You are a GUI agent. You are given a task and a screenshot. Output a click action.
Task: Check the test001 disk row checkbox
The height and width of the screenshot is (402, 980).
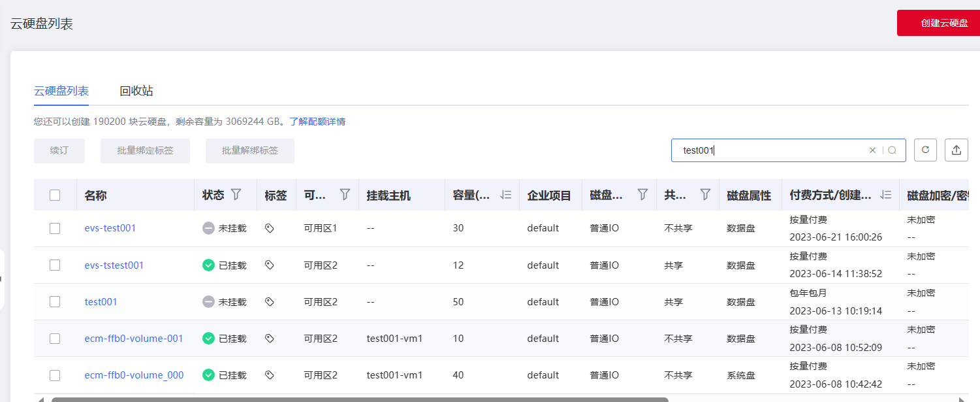55,301
